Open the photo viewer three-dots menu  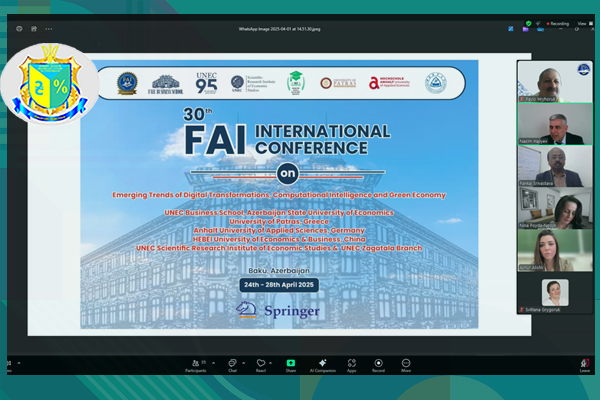pyautogui.click(x=49, y=29)
